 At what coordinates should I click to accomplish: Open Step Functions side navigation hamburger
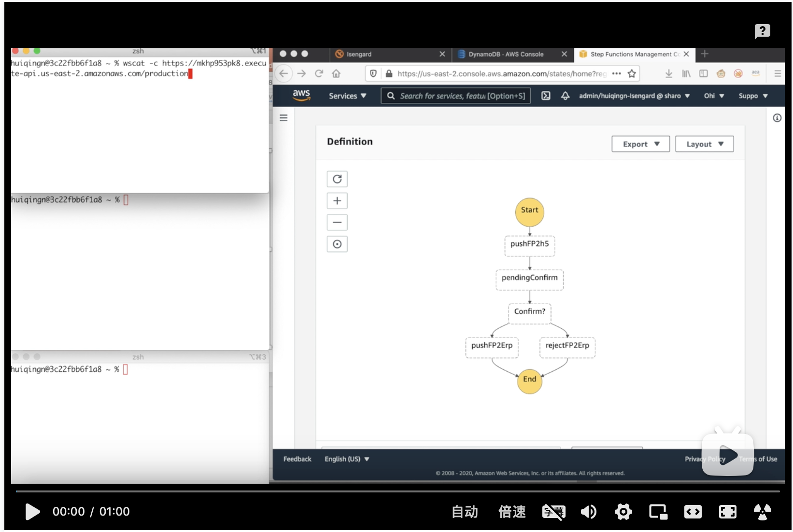point(283,118)
